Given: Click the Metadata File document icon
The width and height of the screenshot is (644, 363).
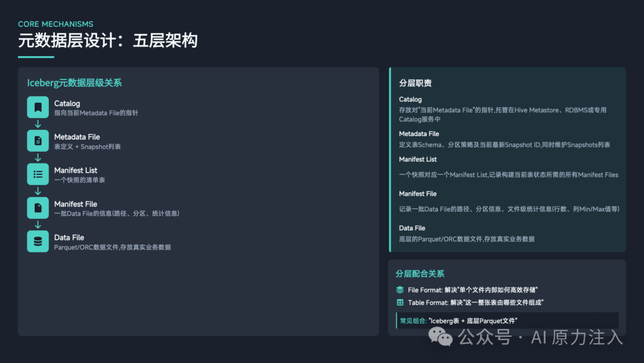Looking at the screenshot, I should point(38,141).
